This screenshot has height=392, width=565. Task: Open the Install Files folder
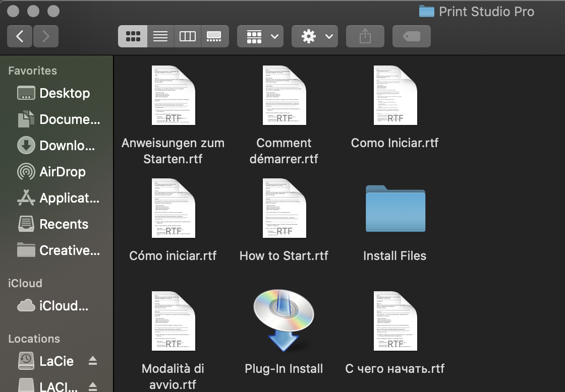pos(395,209)
